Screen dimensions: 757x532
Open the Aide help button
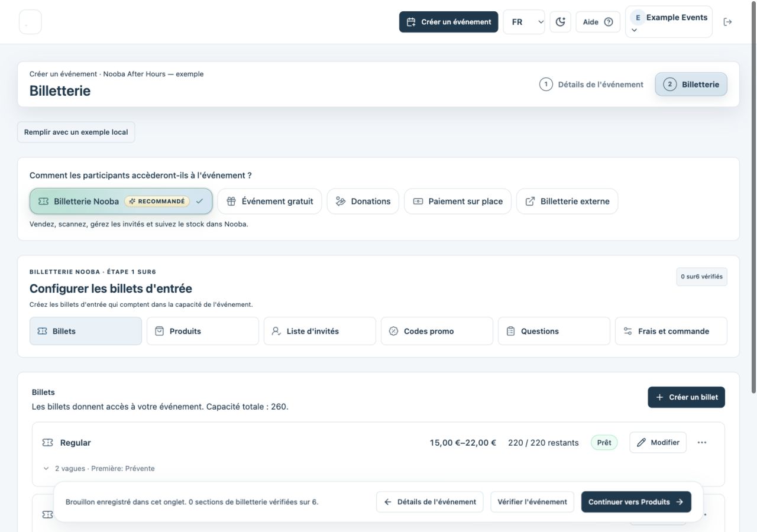coord(598,22)
